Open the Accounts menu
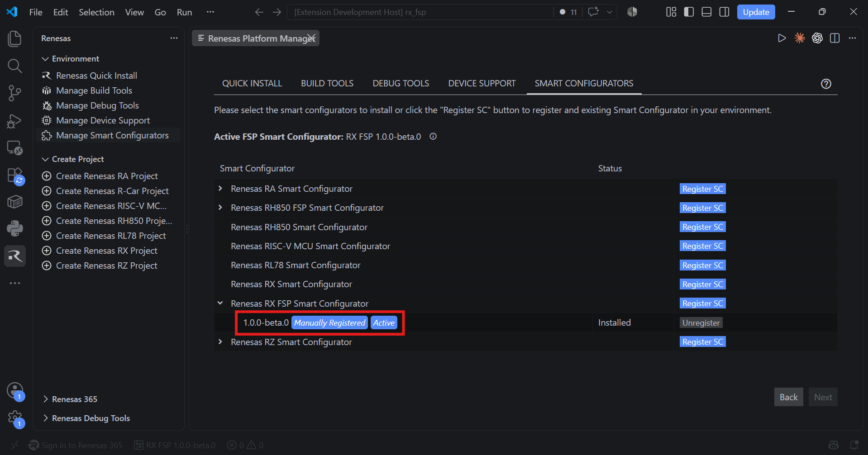The image size is (868, 455). pyautogui.click(x=14, y=390)
